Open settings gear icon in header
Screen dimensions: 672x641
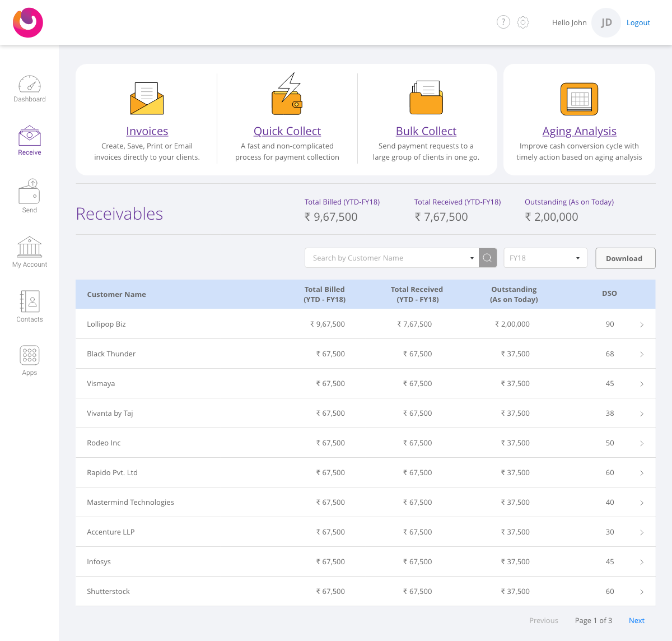[523, 22]
